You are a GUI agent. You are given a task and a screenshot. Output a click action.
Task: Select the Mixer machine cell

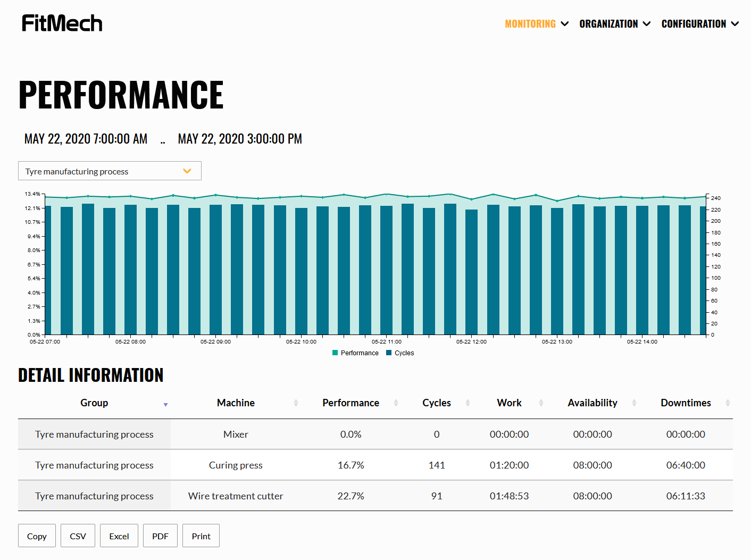pyautogui.click(x=236, y=434)
